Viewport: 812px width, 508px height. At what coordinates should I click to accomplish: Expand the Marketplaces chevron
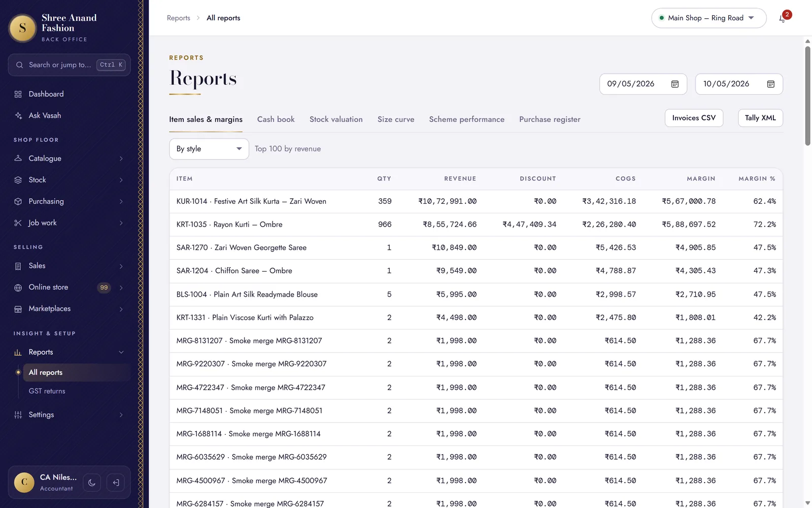[121, 309]
